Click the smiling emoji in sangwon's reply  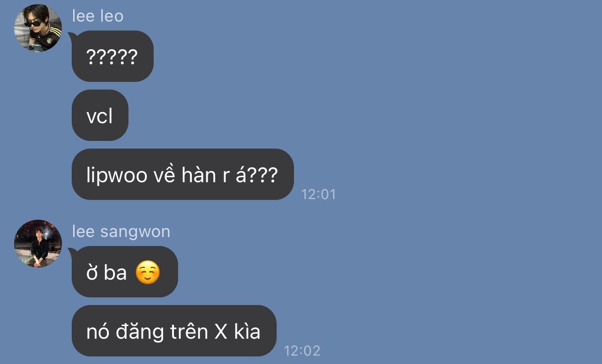[x=148, y=273]
